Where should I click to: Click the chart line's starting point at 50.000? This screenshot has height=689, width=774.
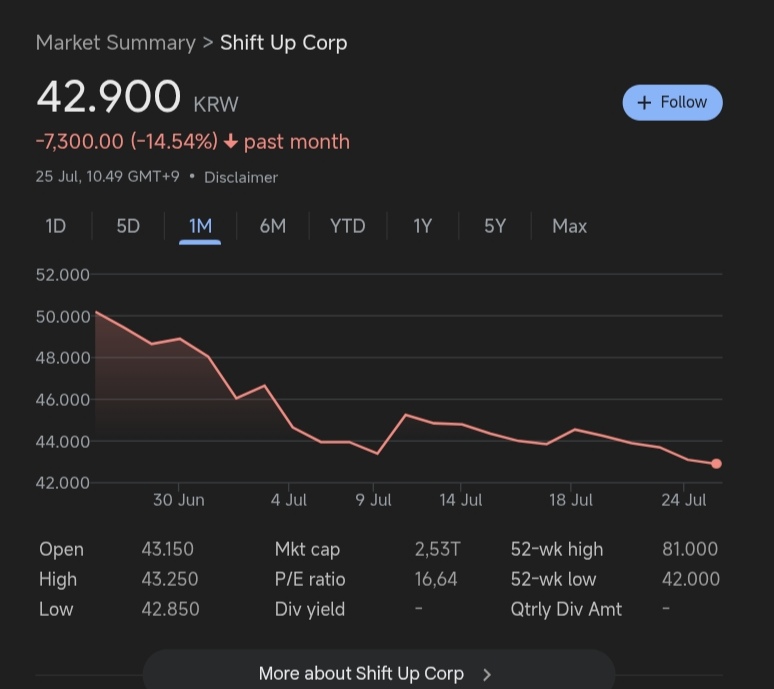[96, 312]
